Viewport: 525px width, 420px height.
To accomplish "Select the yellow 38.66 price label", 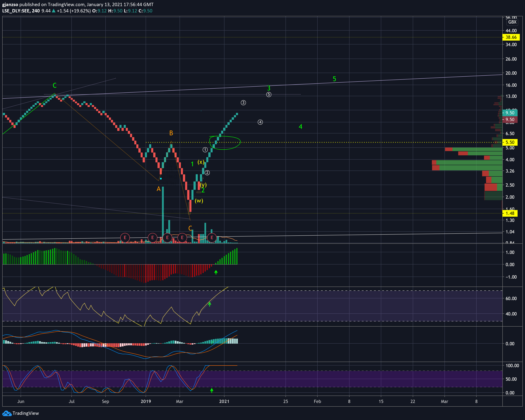I will pyautogui.click(x=511, y=37).
